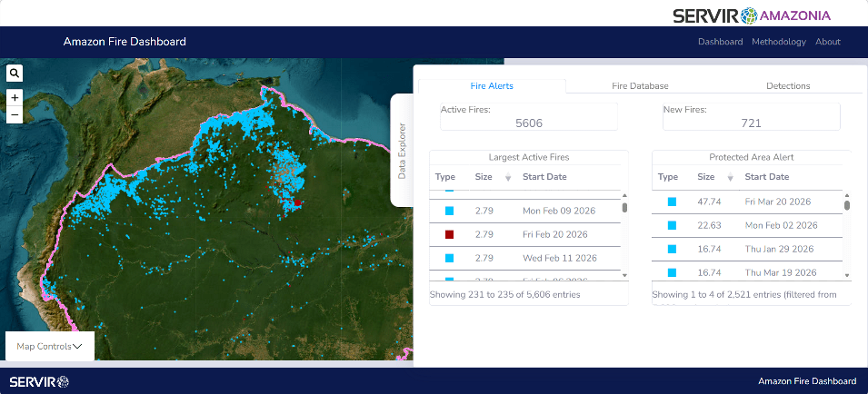Switch to the Fire Database tab

640,86
